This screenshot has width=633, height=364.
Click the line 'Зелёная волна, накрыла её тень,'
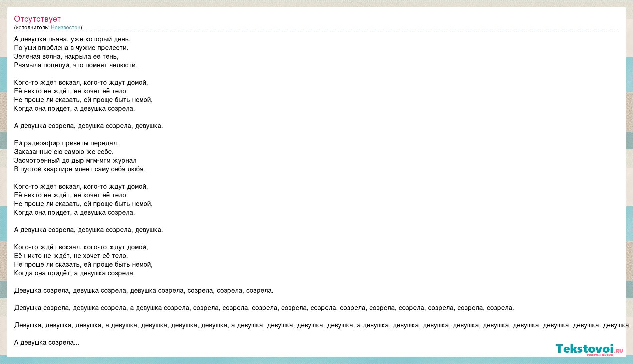coord(66,56)
